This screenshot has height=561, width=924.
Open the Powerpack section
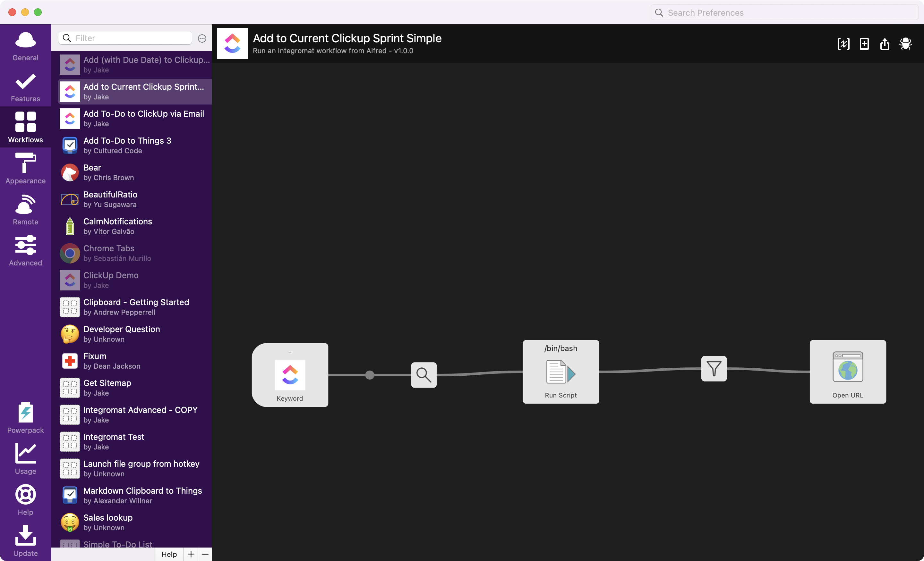coord(25,417)
